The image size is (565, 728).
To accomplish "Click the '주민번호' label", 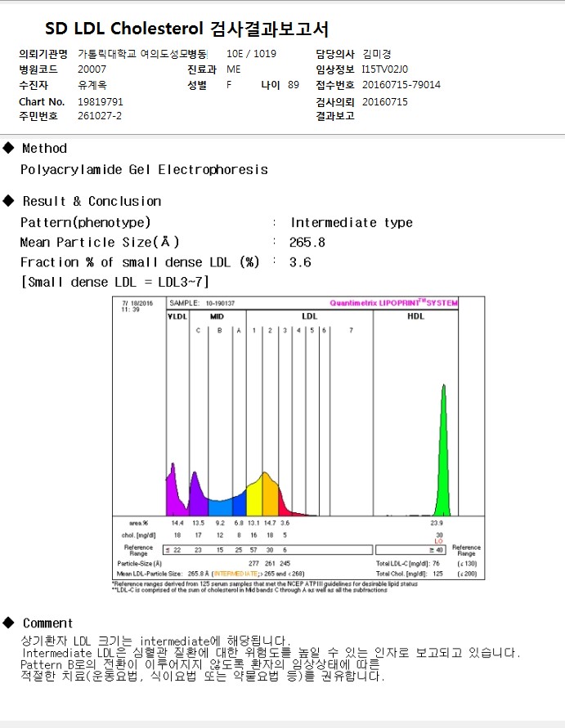I will tap(38, 116).
